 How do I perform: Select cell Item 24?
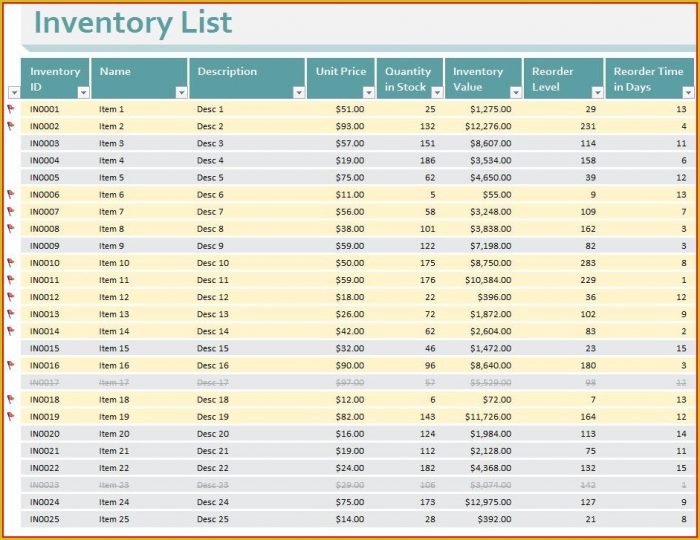(114, 502)
